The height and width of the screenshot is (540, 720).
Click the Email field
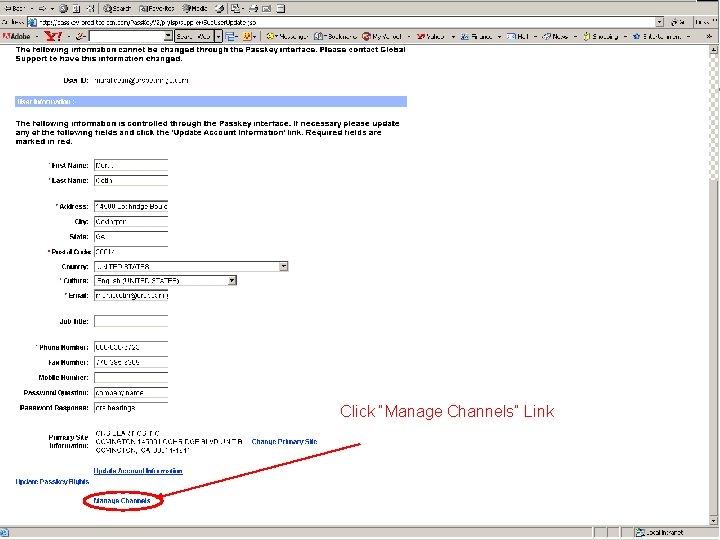coord(131,295)
